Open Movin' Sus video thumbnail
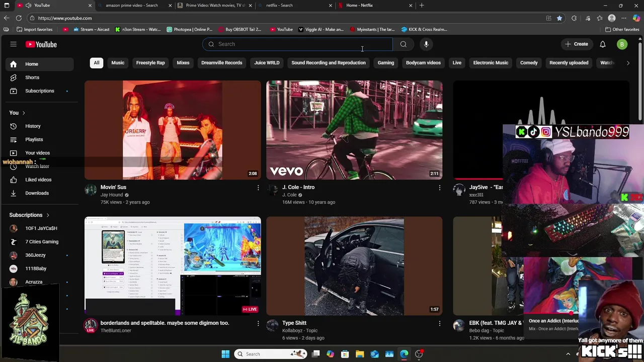644x362 pixels. tap(173, 130)
